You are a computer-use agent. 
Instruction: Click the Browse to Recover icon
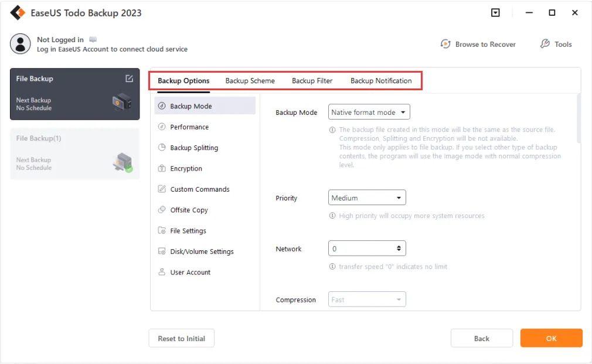coord(445,44)
